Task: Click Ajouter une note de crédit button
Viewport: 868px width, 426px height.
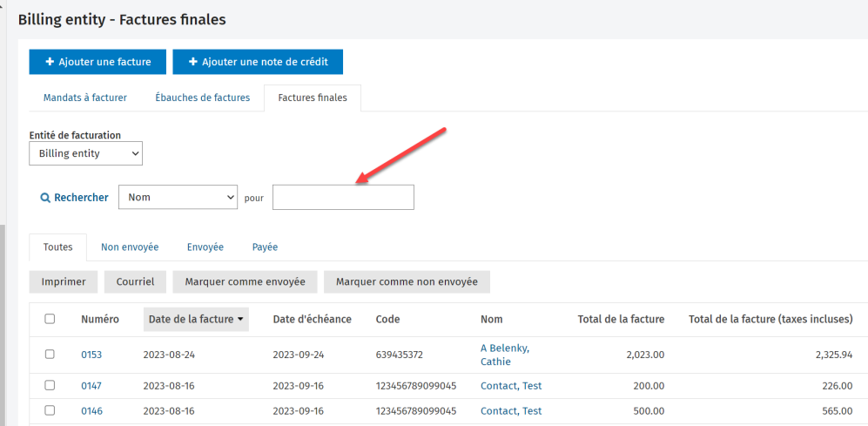Action: 258,62
